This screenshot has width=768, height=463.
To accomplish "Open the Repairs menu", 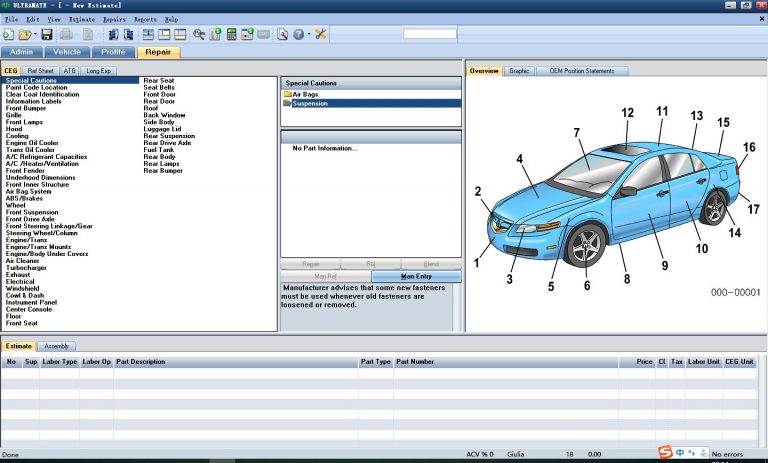I will (114, 20).
